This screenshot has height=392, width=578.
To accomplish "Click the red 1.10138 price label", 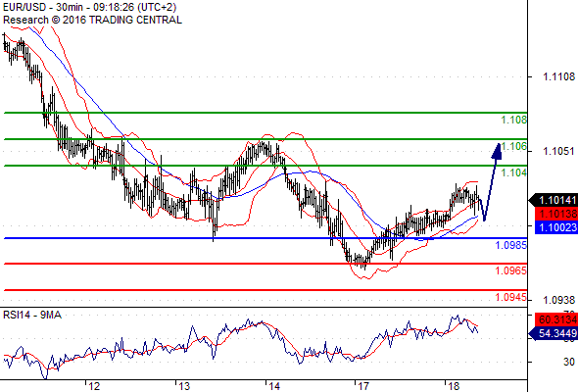I will (556, 214).
